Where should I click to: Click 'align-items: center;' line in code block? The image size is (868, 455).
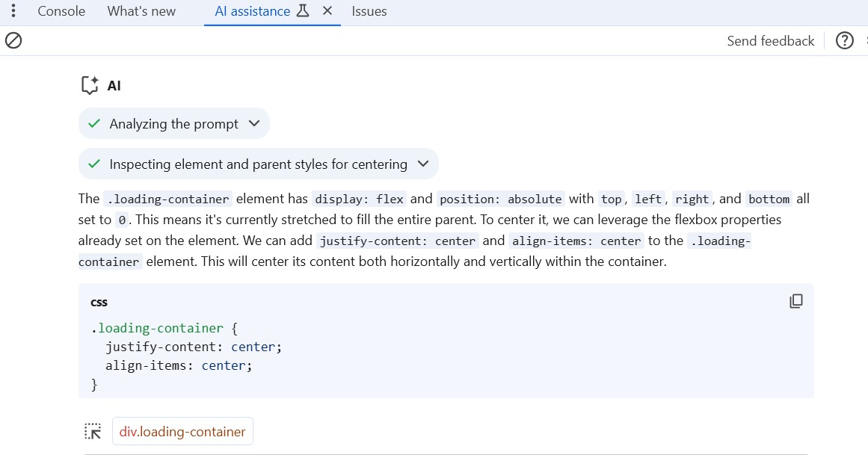pos(179,366)
